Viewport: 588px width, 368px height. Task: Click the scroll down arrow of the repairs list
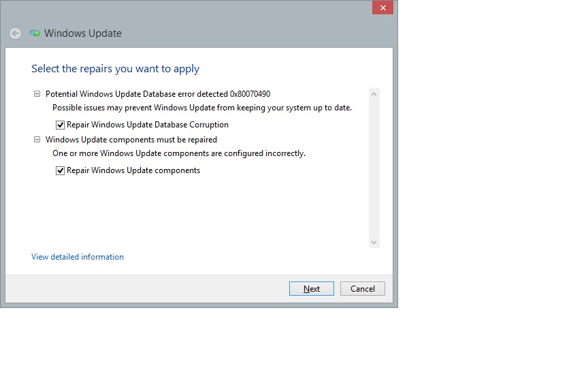coord(374,242)
